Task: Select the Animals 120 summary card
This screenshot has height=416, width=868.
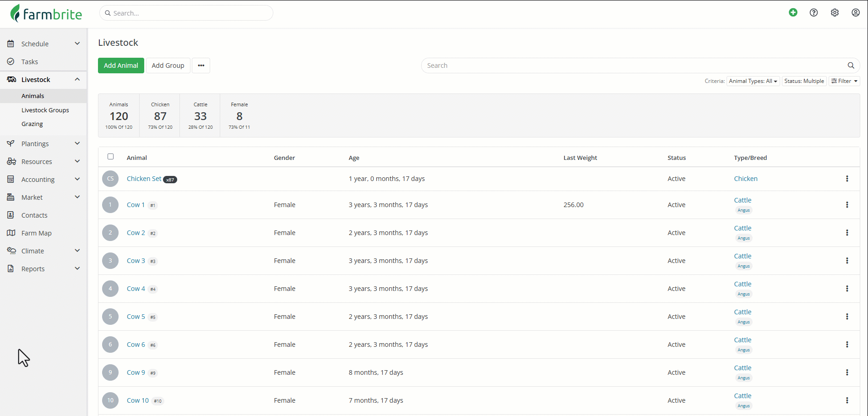Action: (x=119, y=116)
